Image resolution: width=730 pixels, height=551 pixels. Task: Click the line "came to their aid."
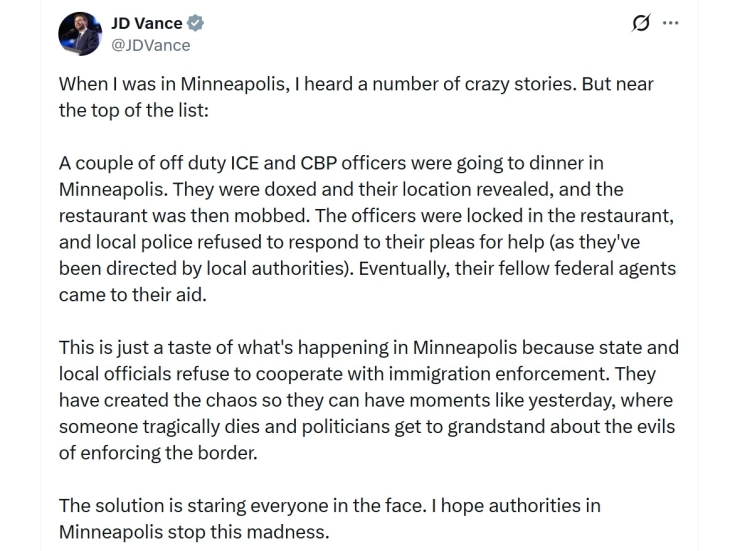point(135,294)
